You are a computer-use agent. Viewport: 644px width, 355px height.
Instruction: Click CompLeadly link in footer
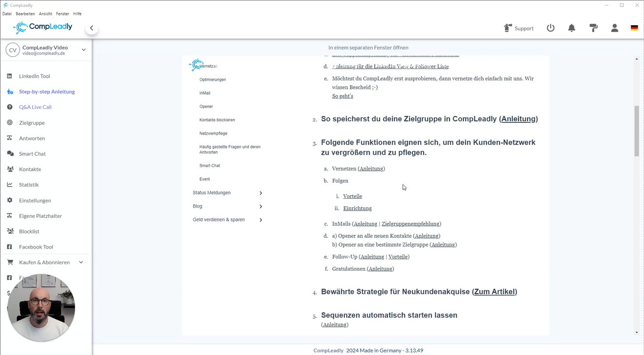click(328, 351)
